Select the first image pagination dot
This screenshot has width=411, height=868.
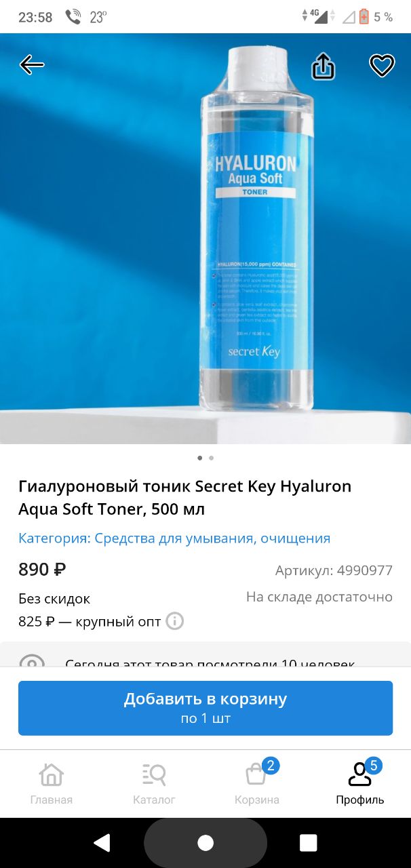point(199,458)
